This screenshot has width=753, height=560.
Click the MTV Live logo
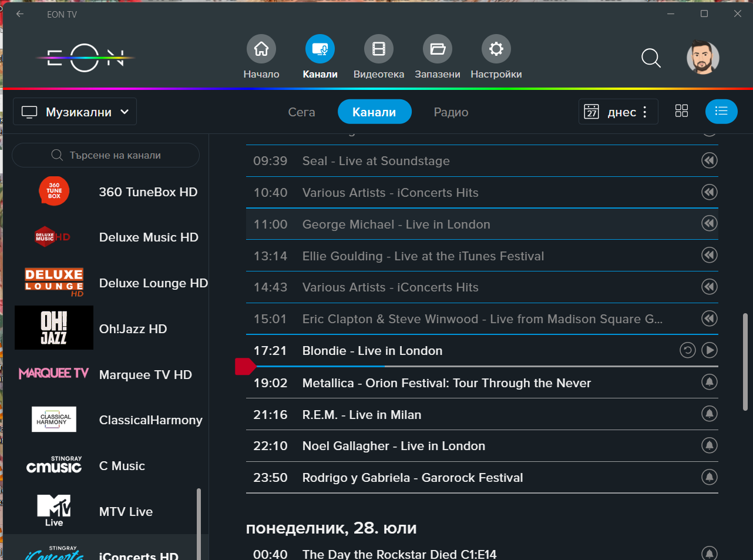click(x=54, y=510)
